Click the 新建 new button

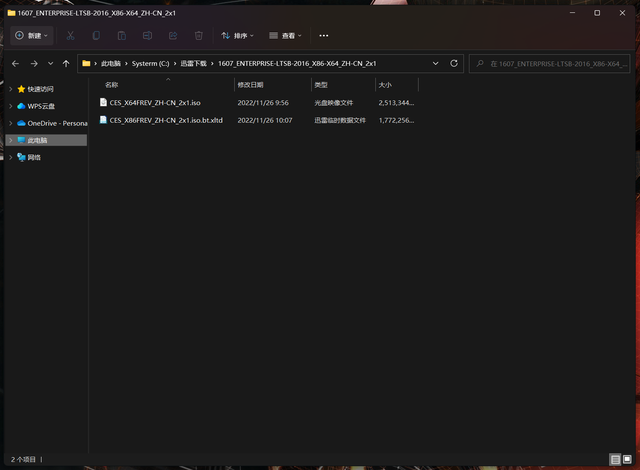[x=31, y=36]
